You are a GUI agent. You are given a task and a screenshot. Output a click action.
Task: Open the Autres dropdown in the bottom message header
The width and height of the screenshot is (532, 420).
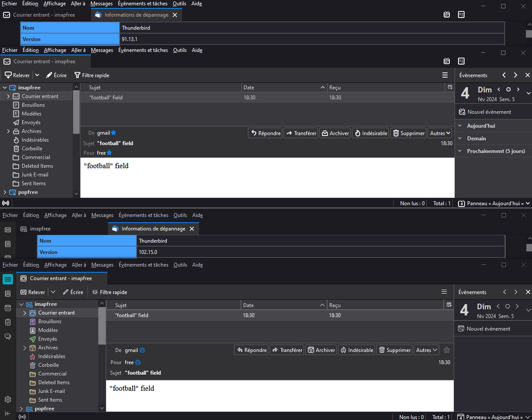coord(426,350)
